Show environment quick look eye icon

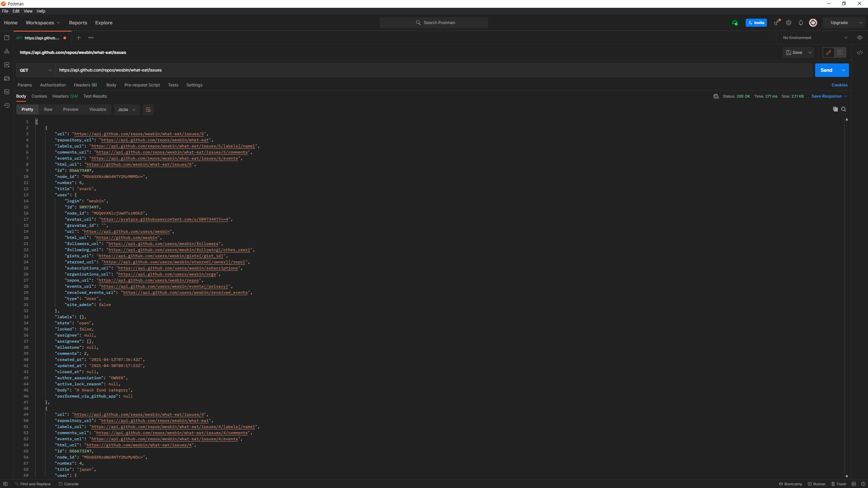click(860, 38)
